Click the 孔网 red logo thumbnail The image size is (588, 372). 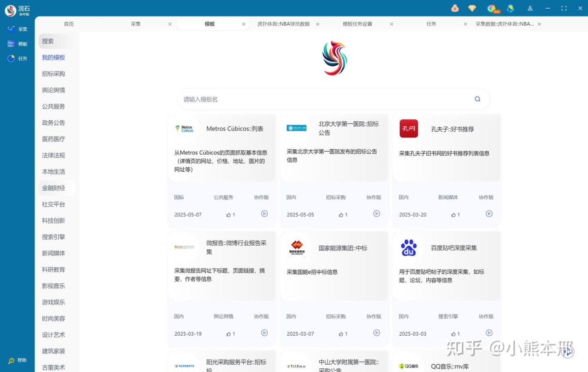409,129
